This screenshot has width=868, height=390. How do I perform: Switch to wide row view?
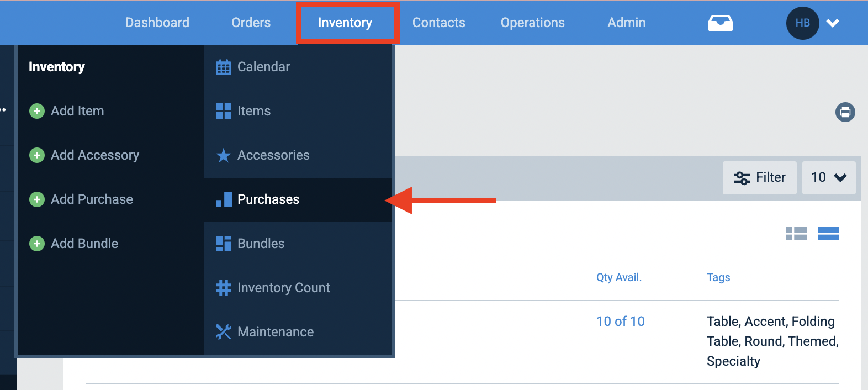click(x=828, y=234)
